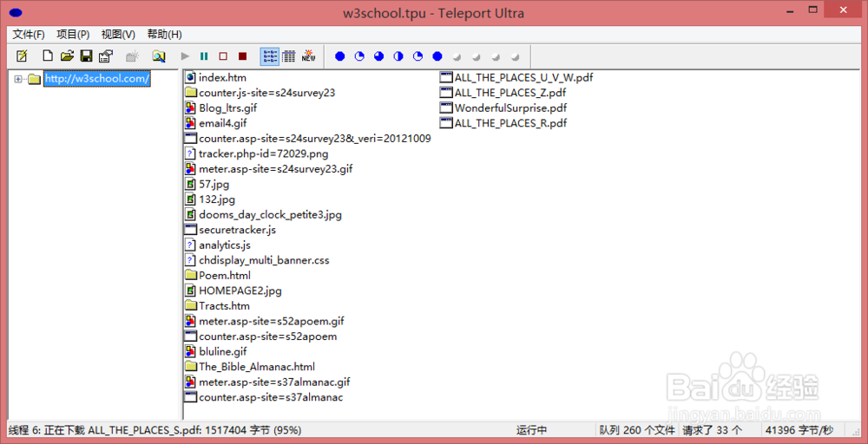The height and width of the screenshot is (444, 868).
Task: Maximize the Teleport Ultra window
Action: coord(812,10)
